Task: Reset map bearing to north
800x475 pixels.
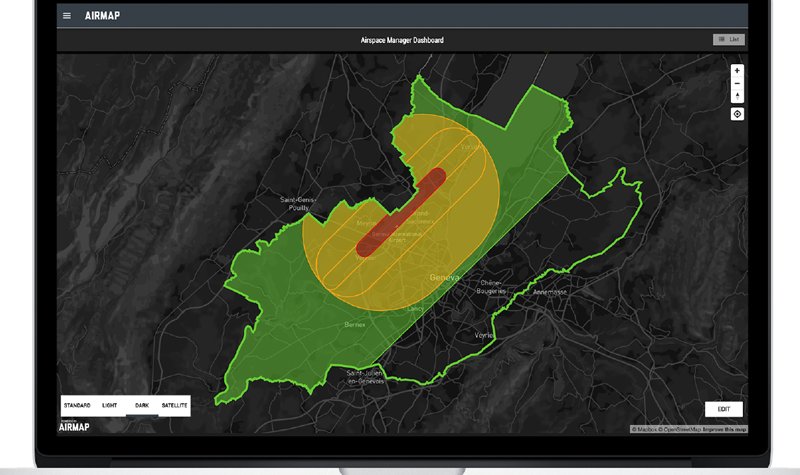Action: [737, 96]
